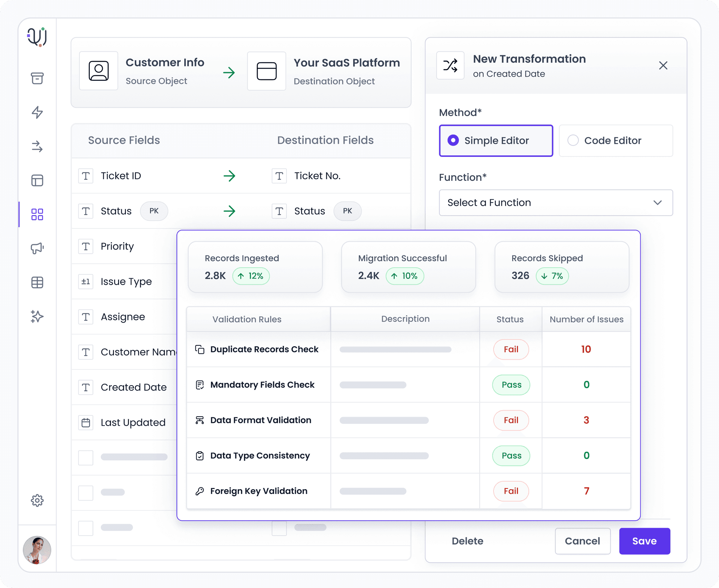Select the table view sidebar icon
This screenshot has height=588, width=719.
(x=37, y=283)
